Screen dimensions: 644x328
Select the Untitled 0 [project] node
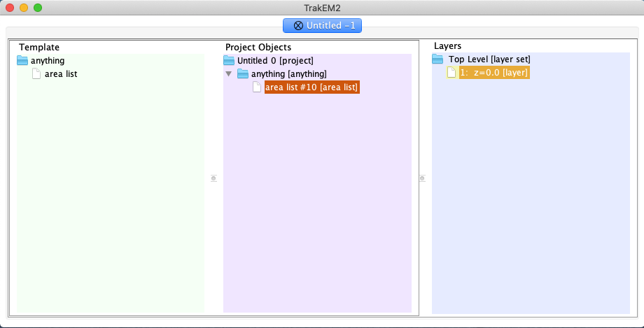275,61
